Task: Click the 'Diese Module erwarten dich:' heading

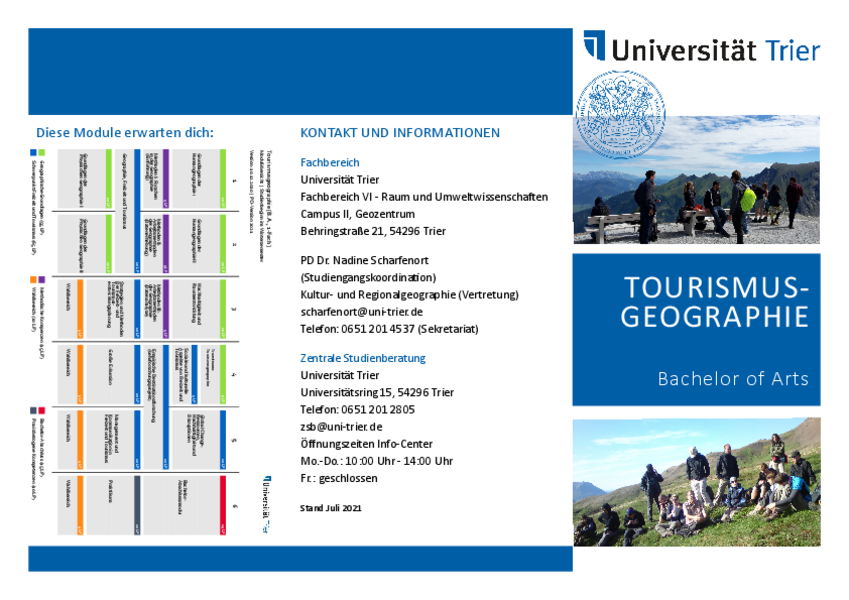Action: pyautogui.click(x=125, y=133)
